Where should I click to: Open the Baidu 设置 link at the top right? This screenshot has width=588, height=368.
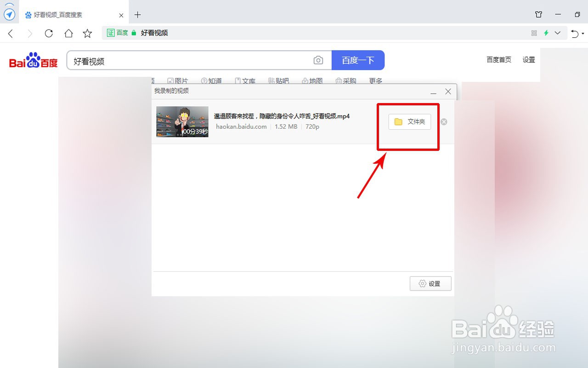[529, 60]
